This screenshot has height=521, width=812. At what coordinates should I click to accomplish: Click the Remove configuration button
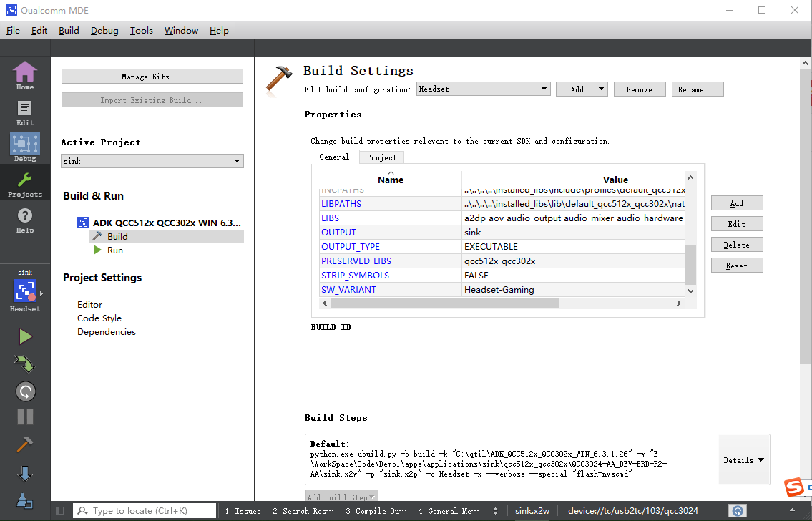(640, 89)
